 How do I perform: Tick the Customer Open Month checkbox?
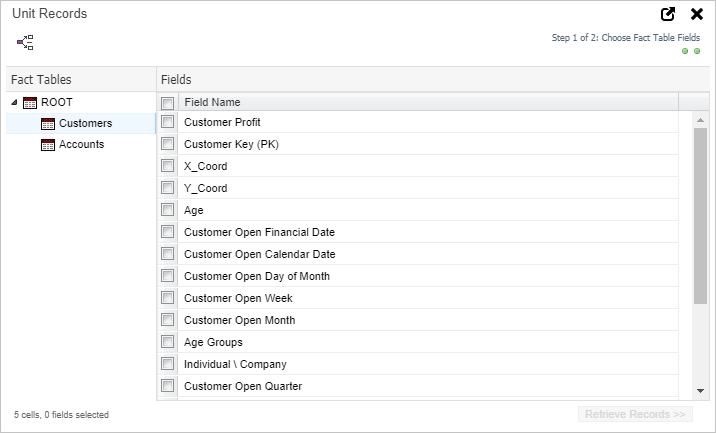tap(168, 320)
